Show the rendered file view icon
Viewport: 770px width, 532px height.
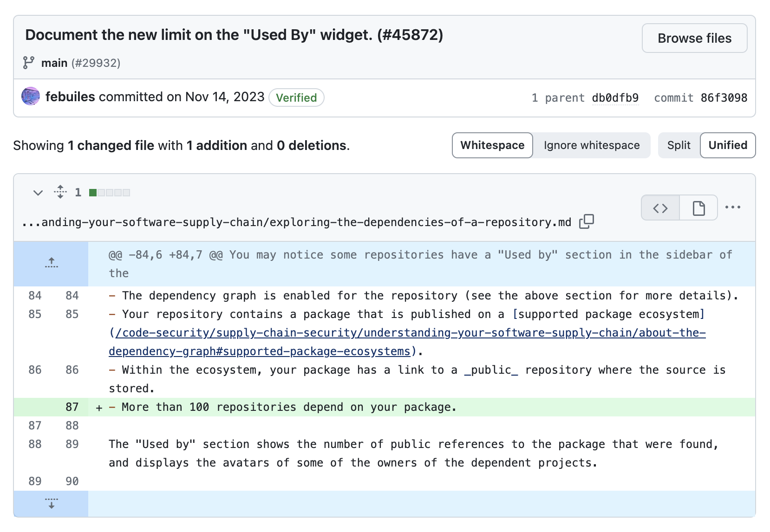pos(698,208)
